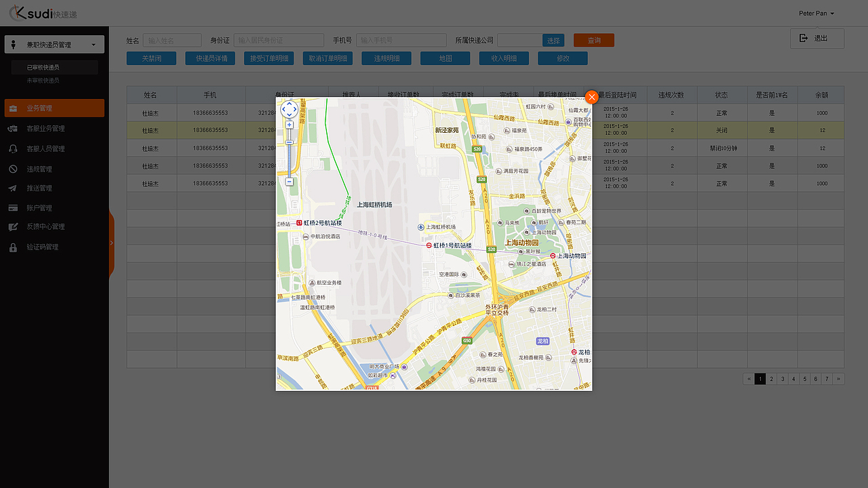868x488 pixels.
Task: Click the 地图 map button
Action: click(445, 58)
